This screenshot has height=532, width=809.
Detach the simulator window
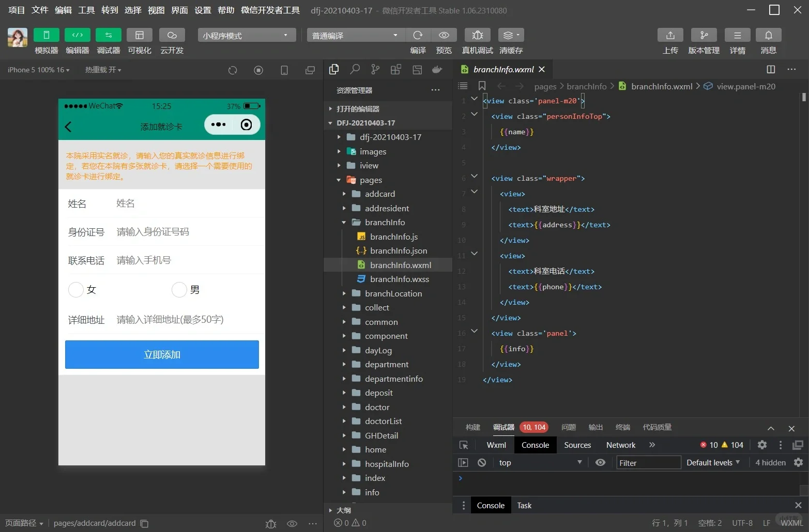pos(310,70)
